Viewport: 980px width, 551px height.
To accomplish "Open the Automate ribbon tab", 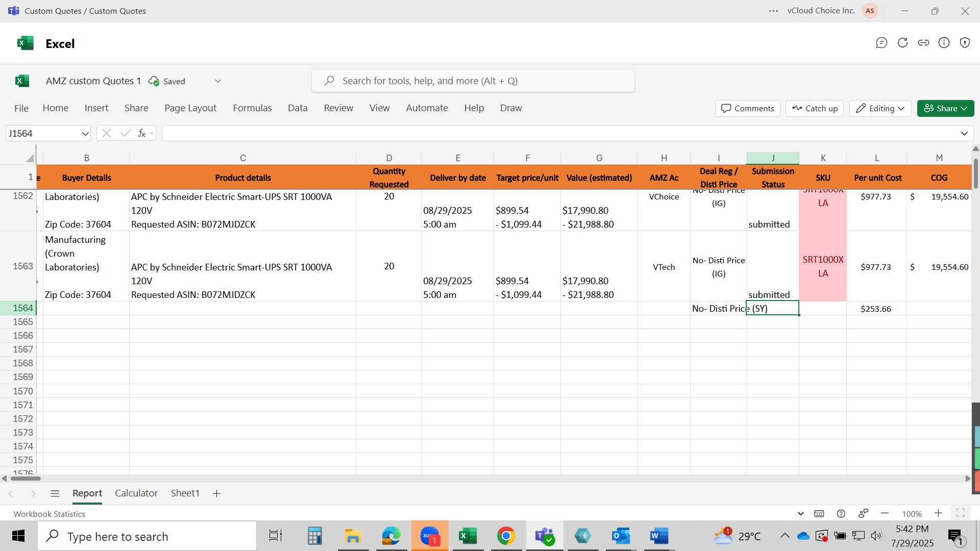I will click(427, 108).
